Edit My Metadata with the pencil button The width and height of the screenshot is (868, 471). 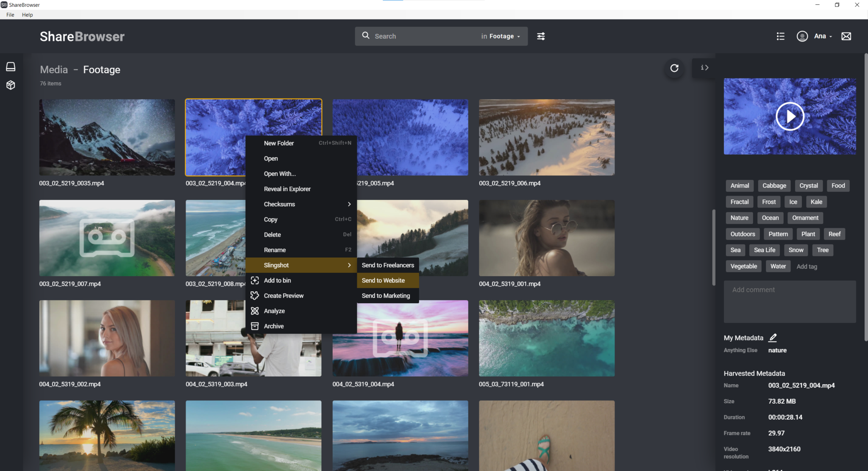pos(773,338)
